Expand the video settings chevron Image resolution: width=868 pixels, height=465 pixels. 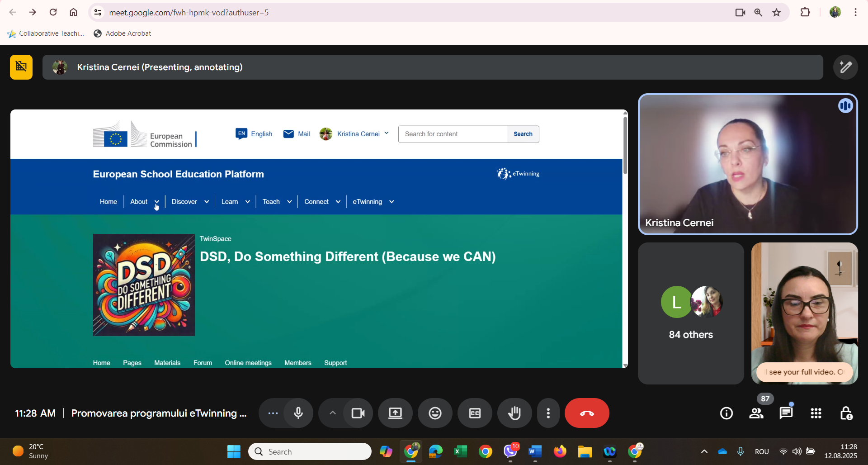332,413
